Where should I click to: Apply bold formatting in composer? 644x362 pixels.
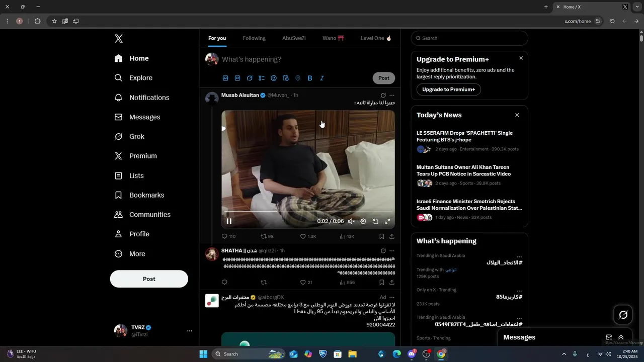(x=310, y=78)
